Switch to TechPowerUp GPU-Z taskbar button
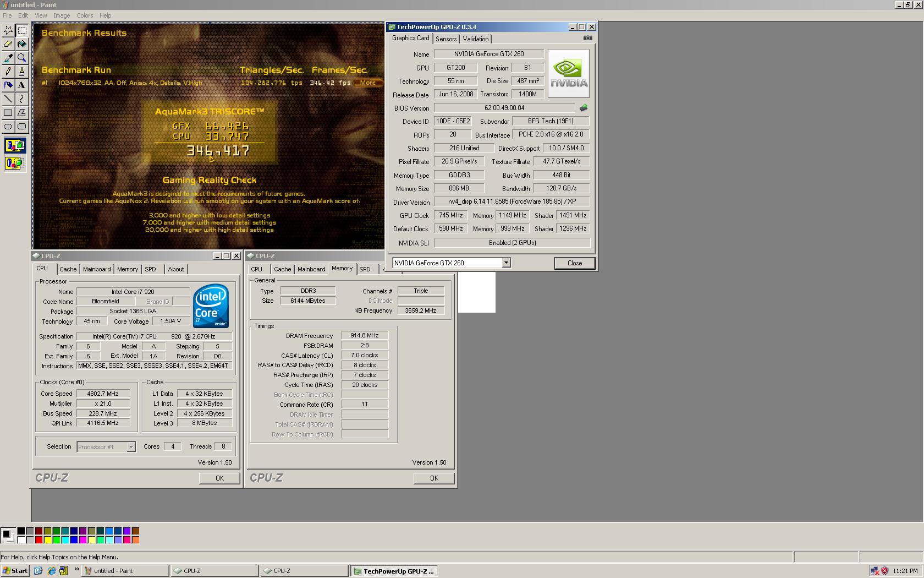This screenshot has width=924, height=578. [394, 571]
